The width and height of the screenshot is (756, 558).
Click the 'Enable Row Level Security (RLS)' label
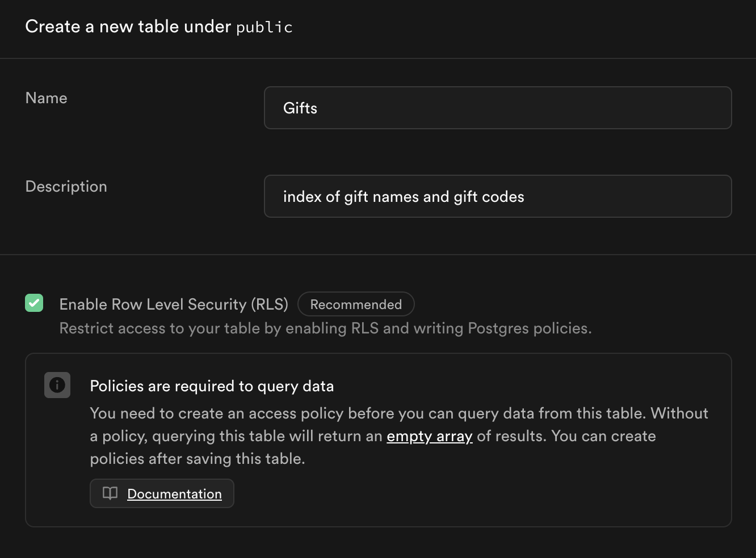point(174,305)
